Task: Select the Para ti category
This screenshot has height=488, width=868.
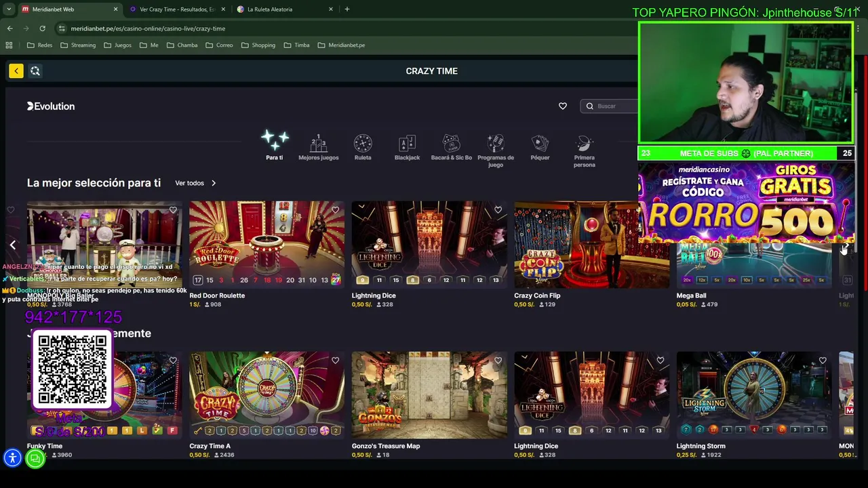Action: point(275,146)
